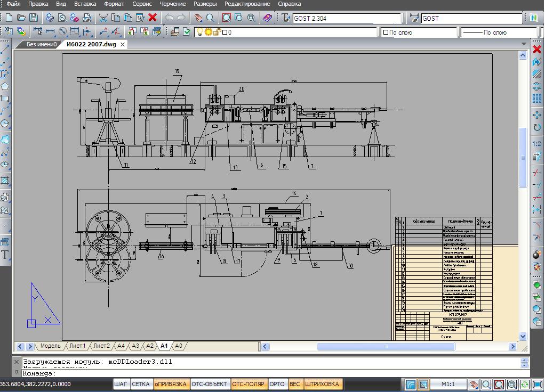Click the vertical scrollbar thumb
545x392 pixels.
pyautogui.click(x=523, y=158)
